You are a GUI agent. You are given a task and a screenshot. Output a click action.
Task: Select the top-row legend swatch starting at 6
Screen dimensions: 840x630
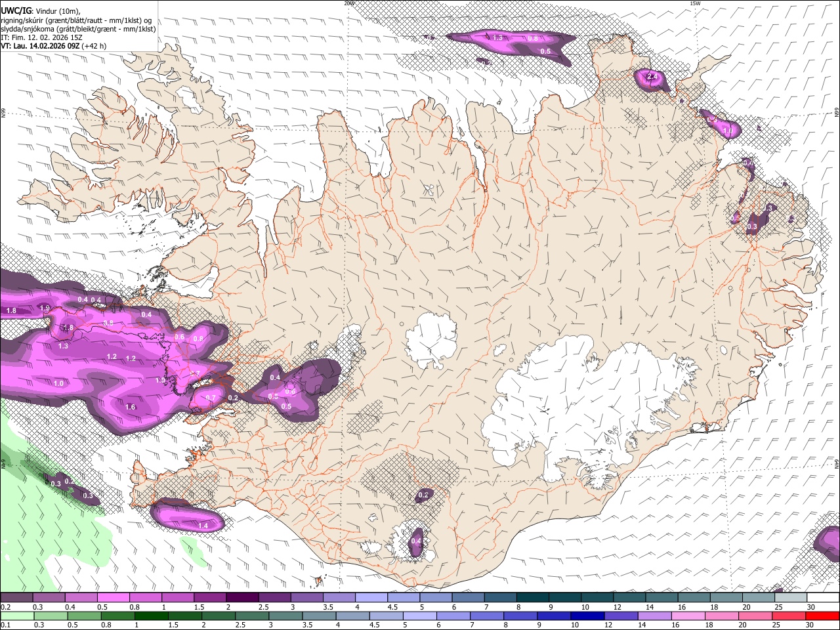coord(468,597)
